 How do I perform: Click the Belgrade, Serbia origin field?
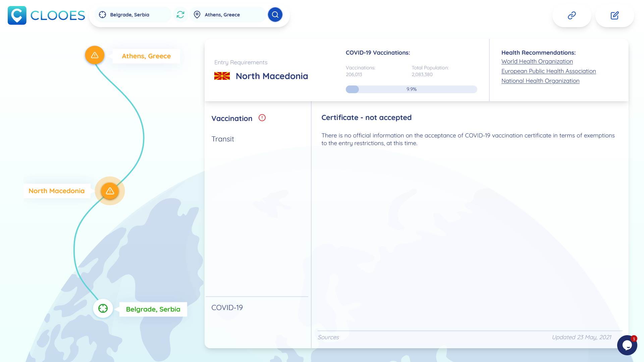tap(134, 15)
